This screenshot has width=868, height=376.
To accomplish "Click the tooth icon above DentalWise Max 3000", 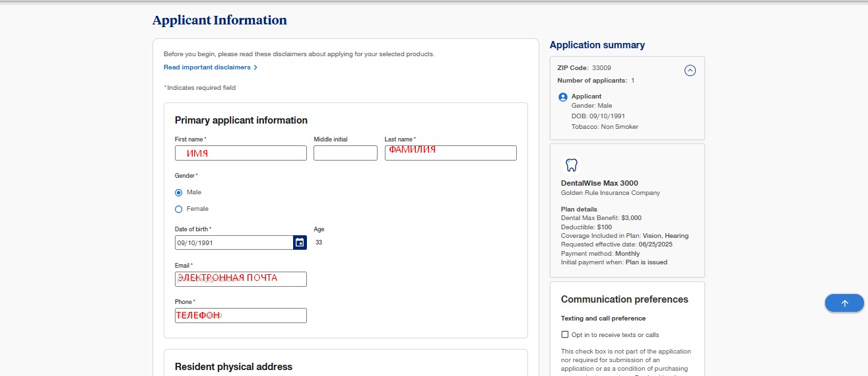I will pyautogui.click(x=572, y=165).
